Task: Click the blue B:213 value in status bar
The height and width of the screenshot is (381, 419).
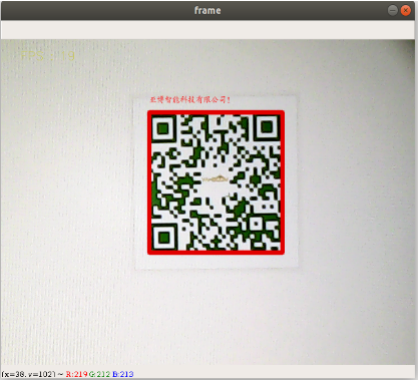Action: coord(123,374)
